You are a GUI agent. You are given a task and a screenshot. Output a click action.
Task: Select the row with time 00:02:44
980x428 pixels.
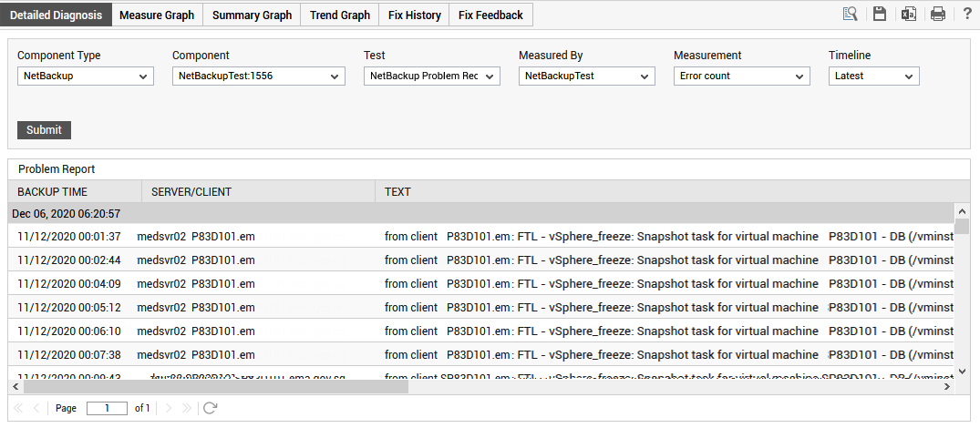(x=481, y=260)
